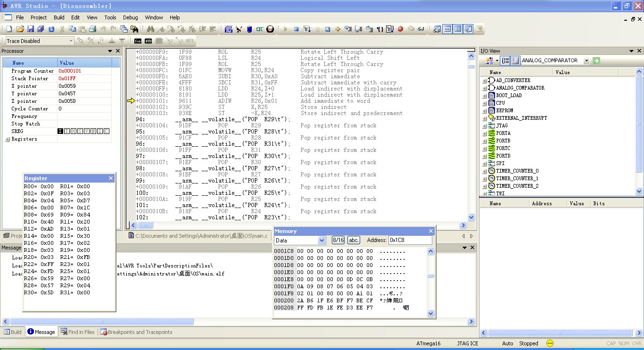Click the Reset debug icon
The image size is (644, 350).
(328, 29)
